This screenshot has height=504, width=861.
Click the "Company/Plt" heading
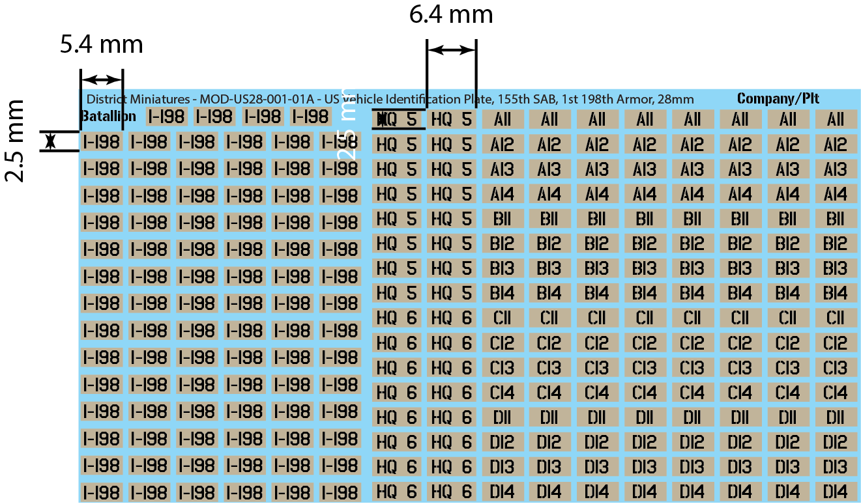[x=778, y=98]
